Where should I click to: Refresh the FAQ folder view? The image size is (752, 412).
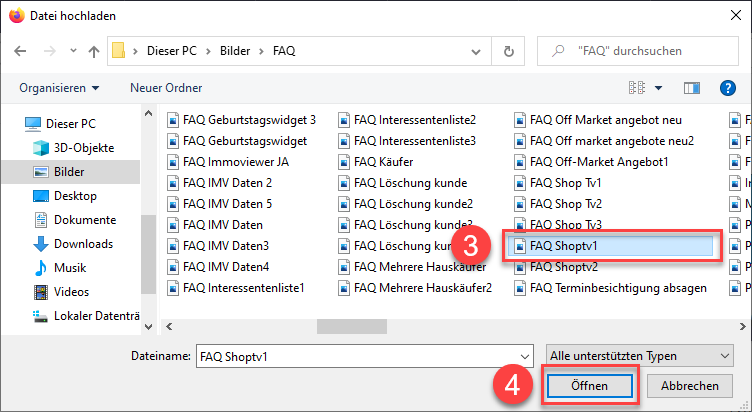click(510, 51)
